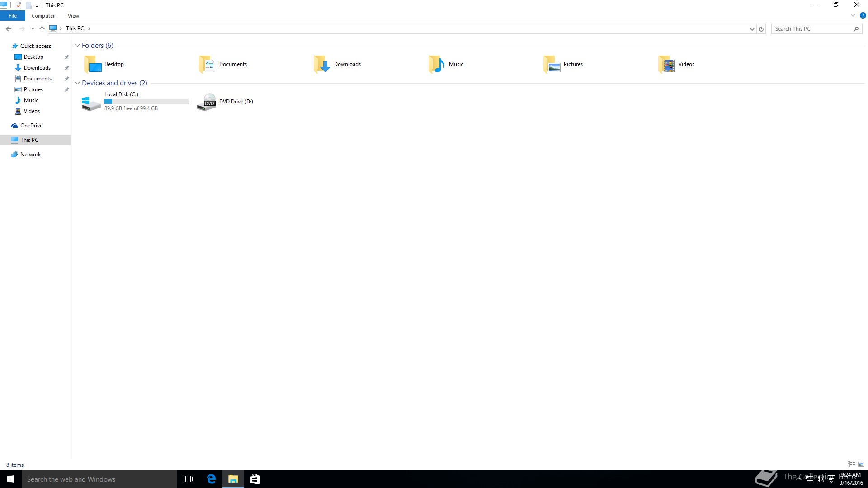Select the DVD Drive (D:) icon
This screenshot has height=488, width=868.
(206, 102)
